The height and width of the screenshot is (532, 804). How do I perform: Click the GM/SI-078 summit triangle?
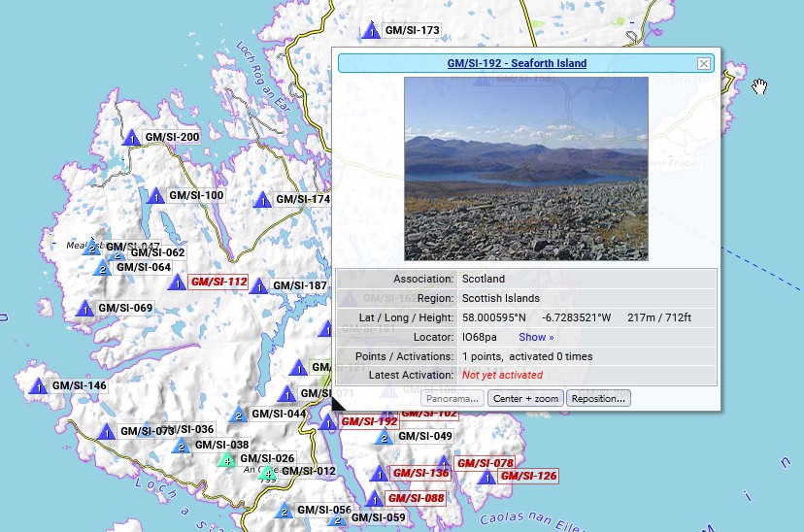(x=444, y=461)
